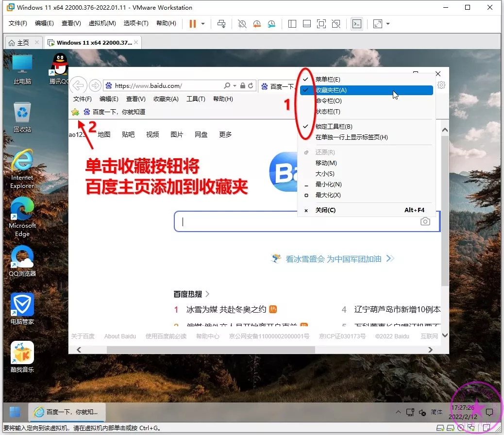Open the 贴吧 link on Baidu

(128, 134)
